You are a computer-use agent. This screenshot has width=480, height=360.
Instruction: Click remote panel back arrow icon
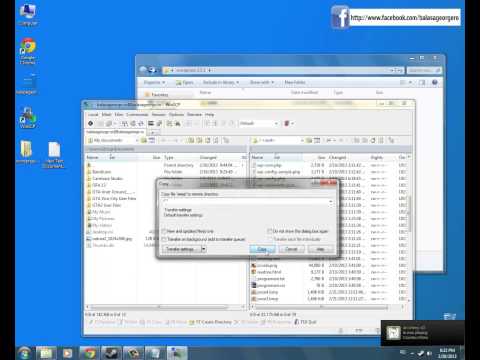[329, 140]
